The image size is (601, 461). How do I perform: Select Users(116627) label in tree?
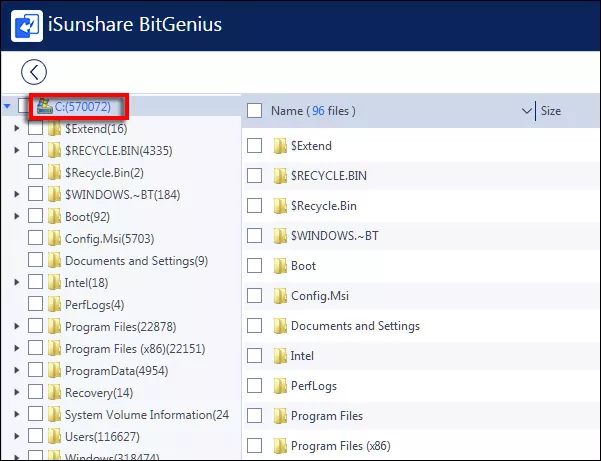point(102,436)
